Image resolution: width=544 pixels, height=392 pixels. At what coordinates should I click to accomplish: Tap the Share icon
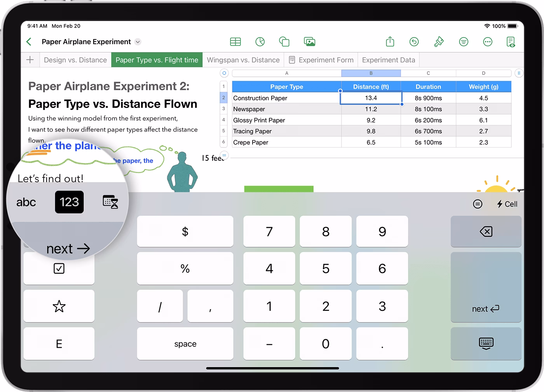point(390,42)
